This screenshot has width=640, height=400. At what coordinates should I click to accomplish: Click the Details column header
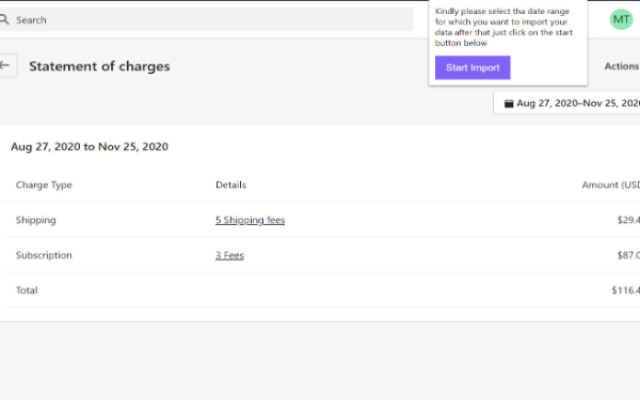click(x=231, y=185)
